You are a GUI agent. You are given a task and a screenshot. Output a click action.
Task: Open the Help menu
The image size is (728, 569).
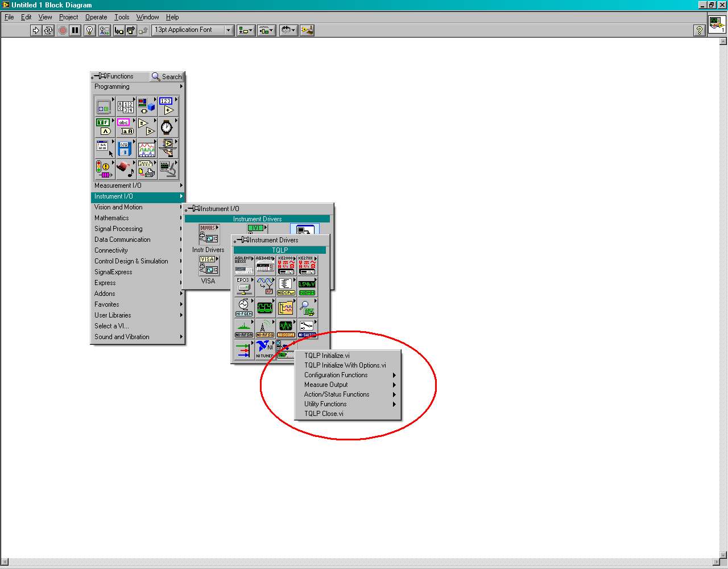(x=172, y=17)
